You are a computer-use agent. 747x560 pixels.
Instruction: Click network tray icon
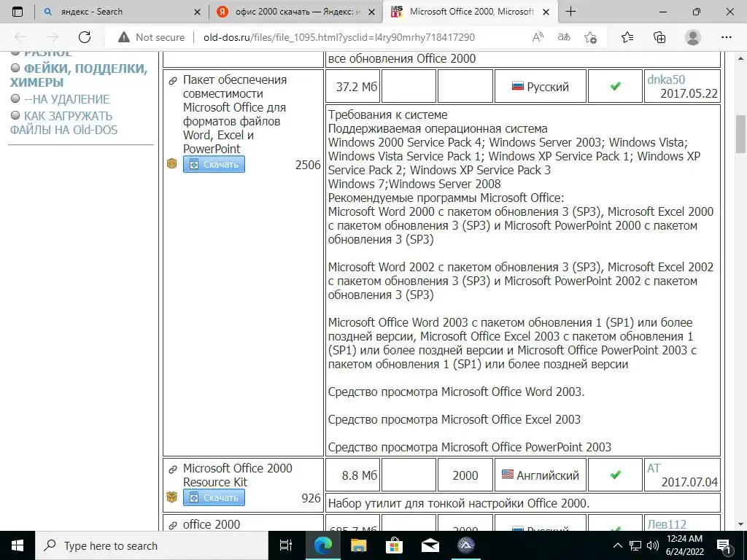[x=635, y=545]
